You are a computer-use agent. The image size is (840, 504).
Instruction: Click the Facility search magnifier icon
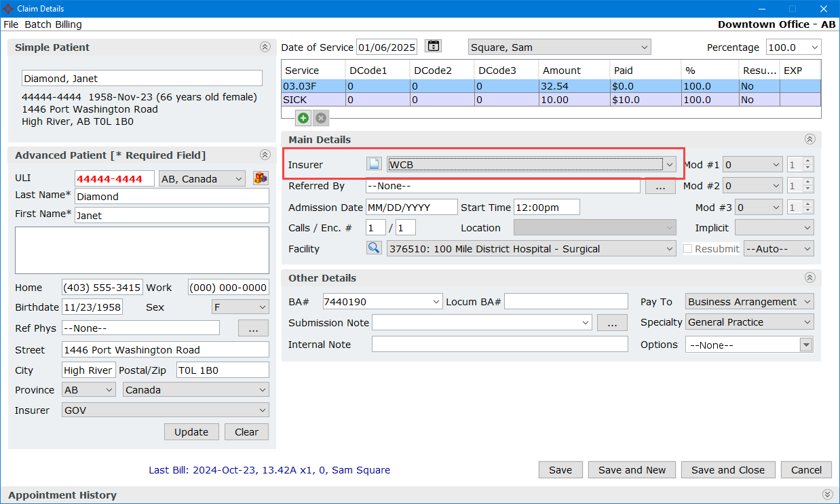point(374,248)
